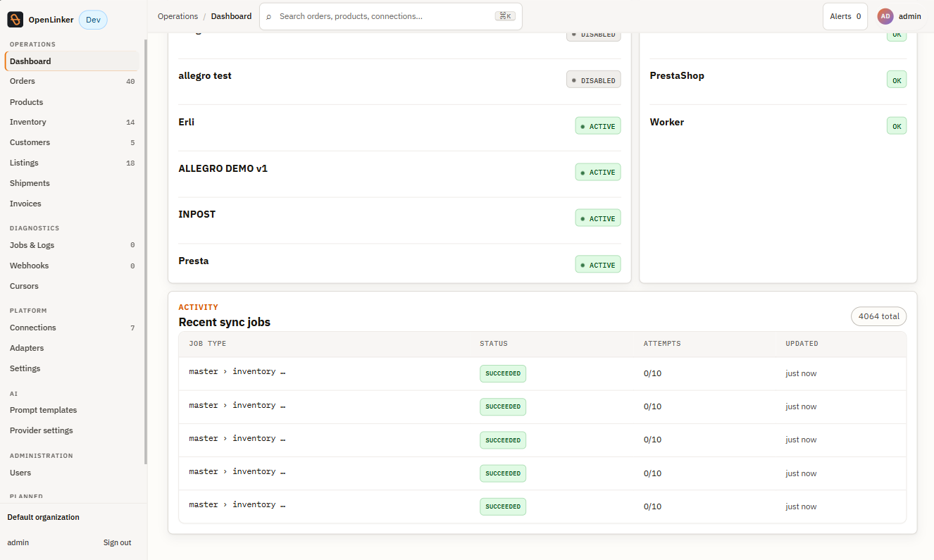The width and height of the screenshot is (934, 560).
Task: Go to Webhooks diagnostics
Action: coord(72,266)
